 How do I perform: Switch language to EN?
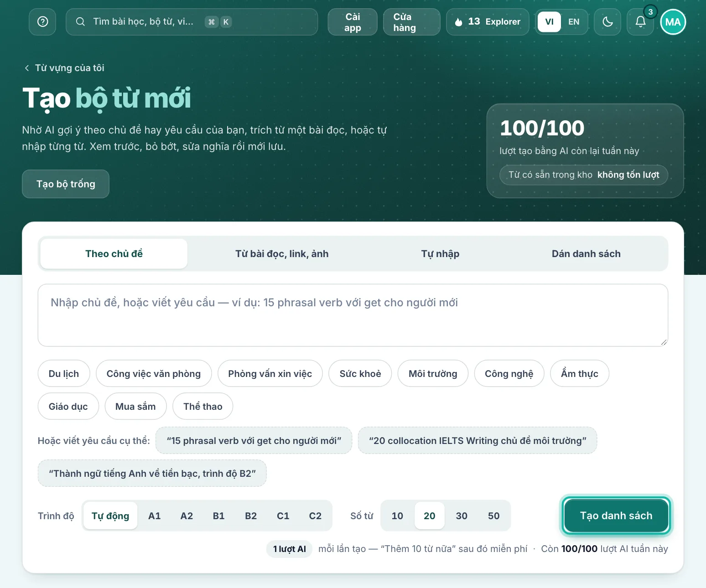pos(574,22)
